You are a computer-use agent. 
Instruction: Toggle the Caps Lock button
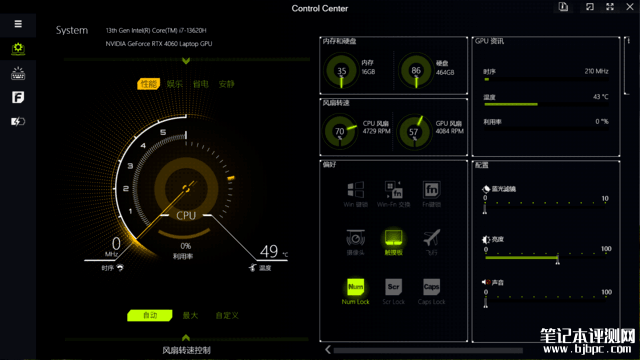[431, 287]
